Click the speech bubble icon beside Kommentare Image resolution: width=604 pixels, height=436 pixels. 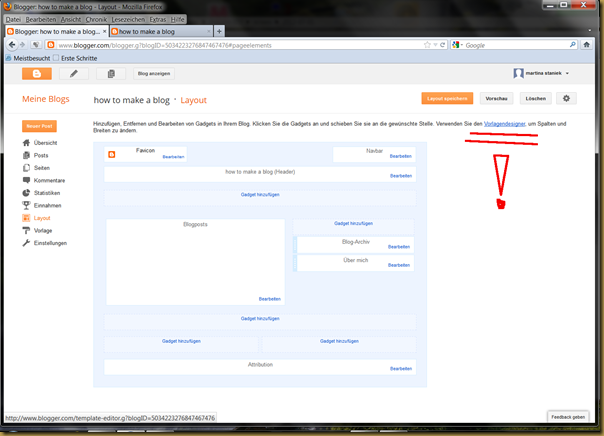26,180
